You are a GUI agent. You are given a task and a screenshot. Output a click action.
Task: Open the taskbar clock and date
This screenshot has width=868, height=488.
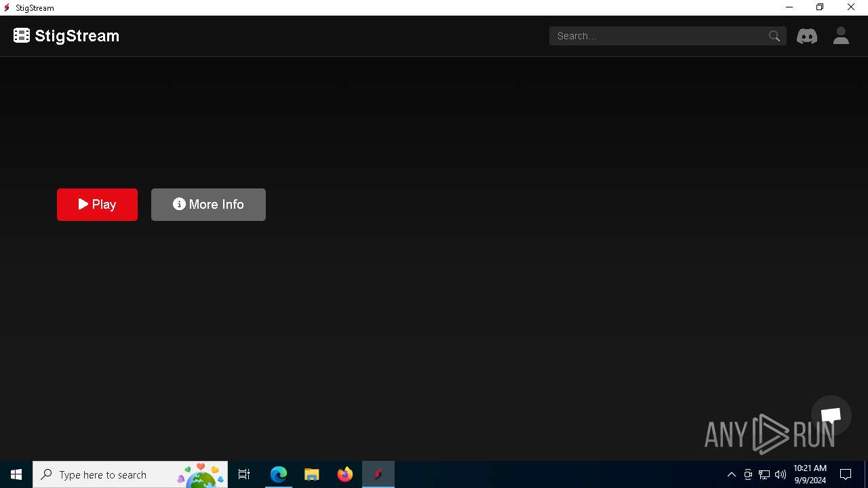[810, 474]
